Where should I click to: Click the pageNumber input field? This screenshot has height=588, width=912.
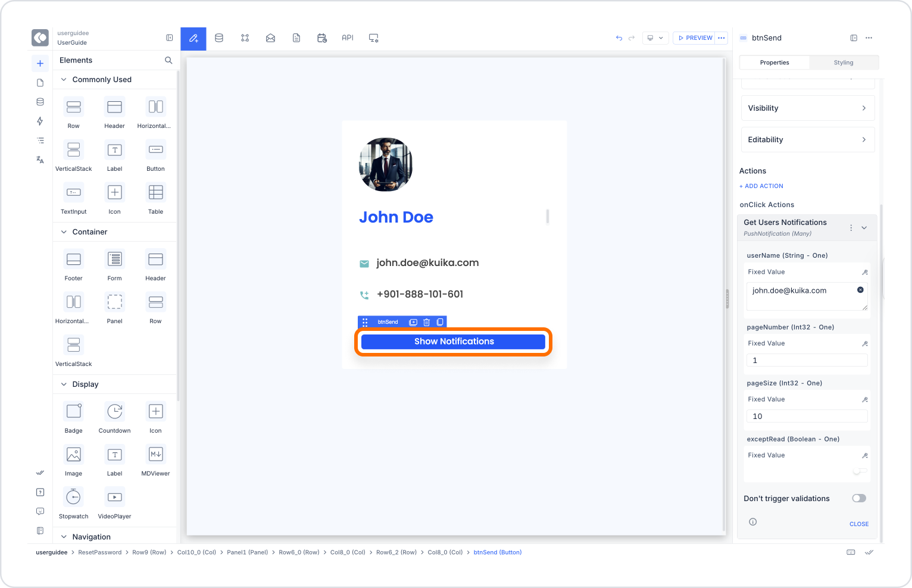point(807,361)
